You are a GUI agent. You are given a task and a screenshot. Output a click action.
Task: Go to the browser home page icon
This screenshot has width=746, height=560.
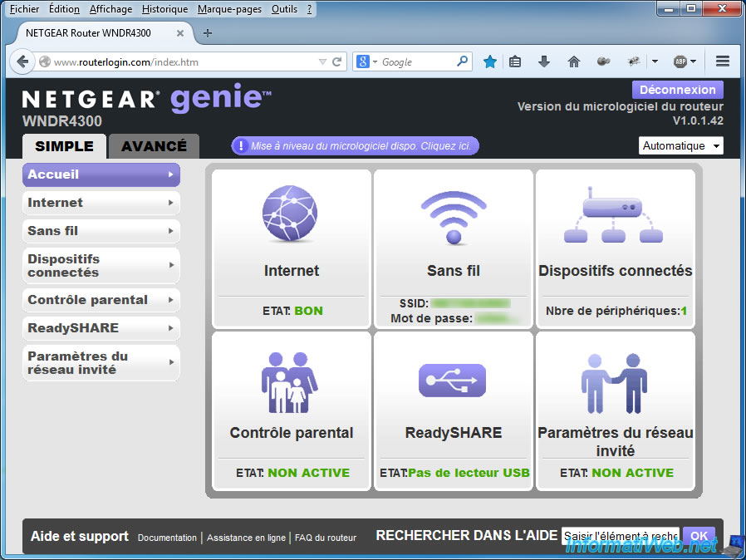(x=574, y=61)
